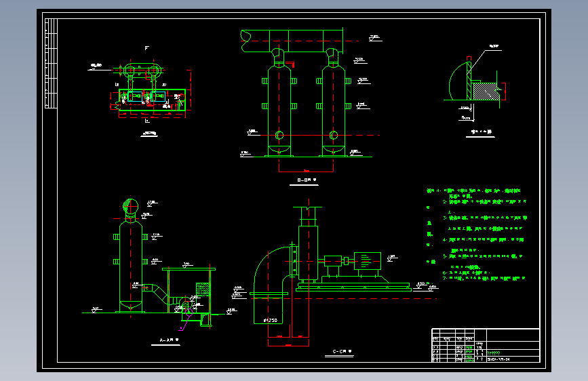Image resolution: width=588 pixels, height=381 pixels.
Task: Select right cyan equipment base in plan view
Action: tap(158, 96)
